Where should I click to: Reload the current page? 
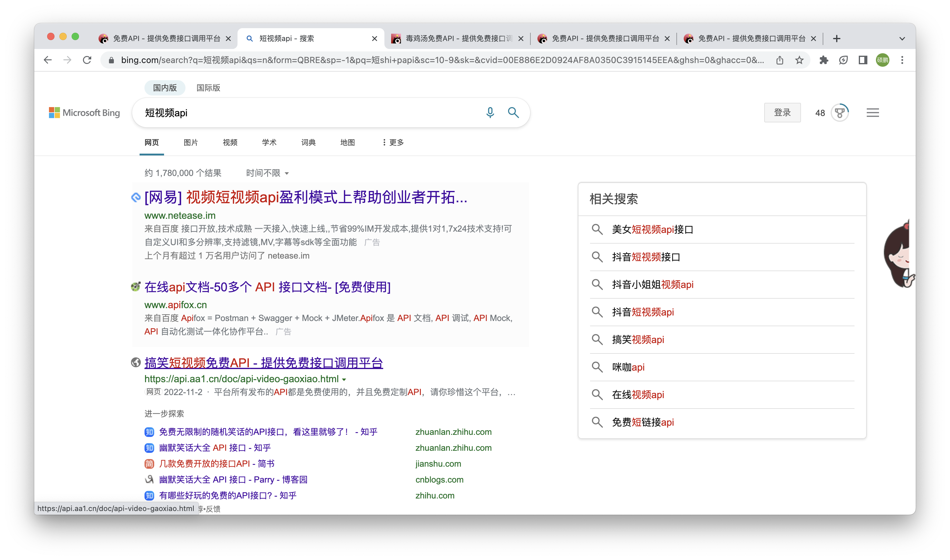(x=87, y=60)
